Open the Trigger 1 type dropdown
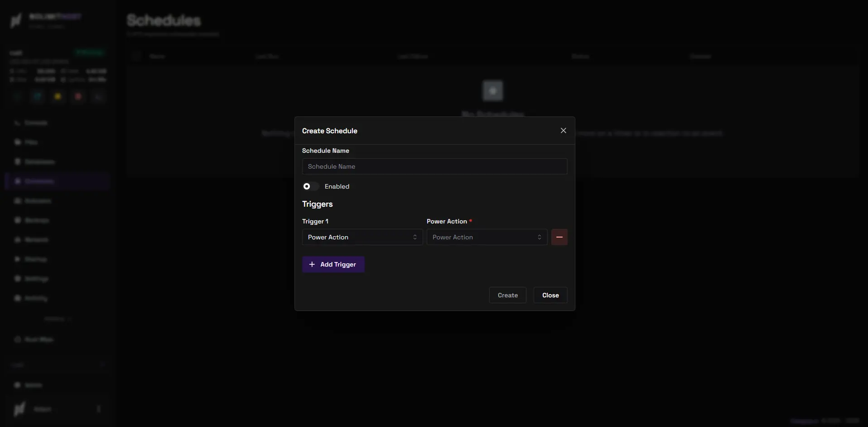 362,237
